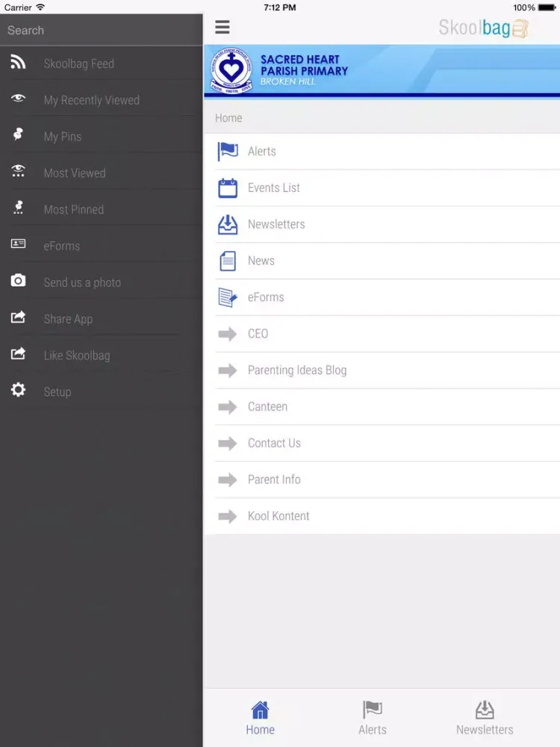560x747 pixels.
Task: Tap the arrow icon beside Canteen
Action: [228, 407]
